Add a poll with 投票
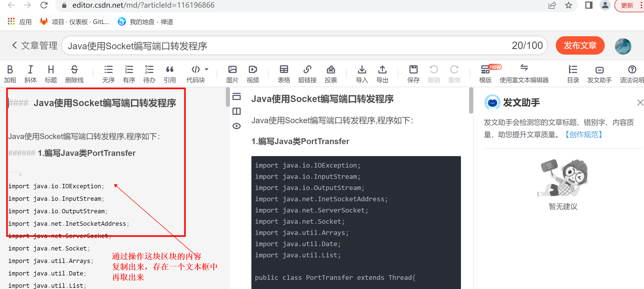Screen dimensions: 644x289 click(x=331, y=74)
